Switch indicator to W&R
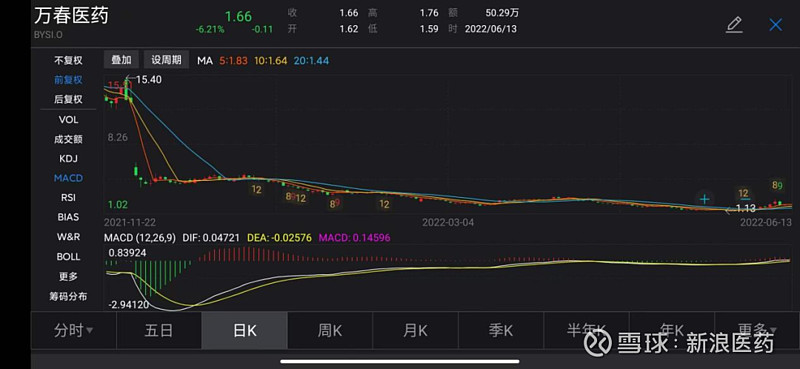 coord(68,237)
